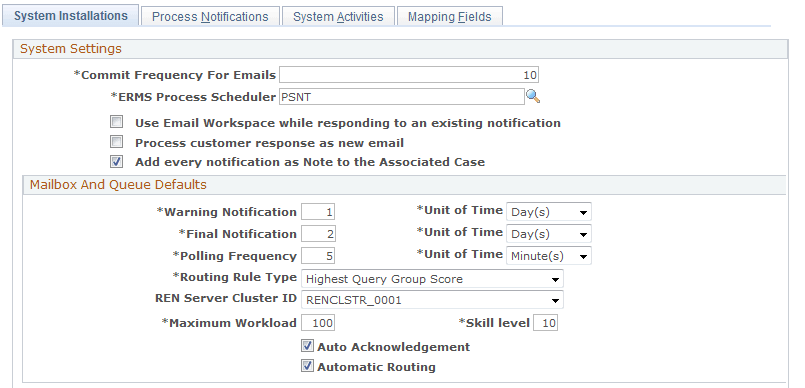Click the Final Notification label

pos(238,234)
